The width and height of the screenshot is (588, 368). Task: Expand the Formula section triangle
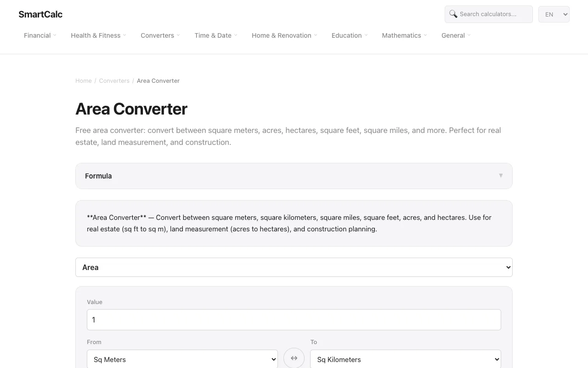coord(501,176)
